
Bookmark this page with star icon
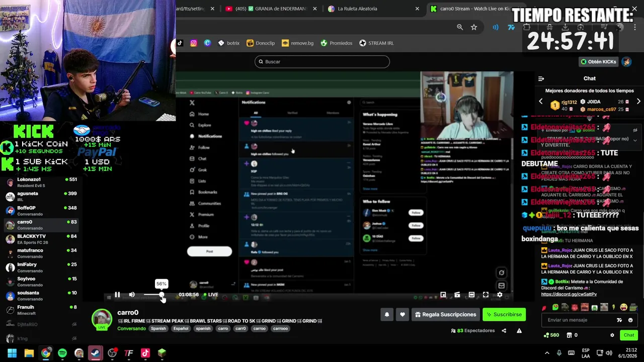474,27
